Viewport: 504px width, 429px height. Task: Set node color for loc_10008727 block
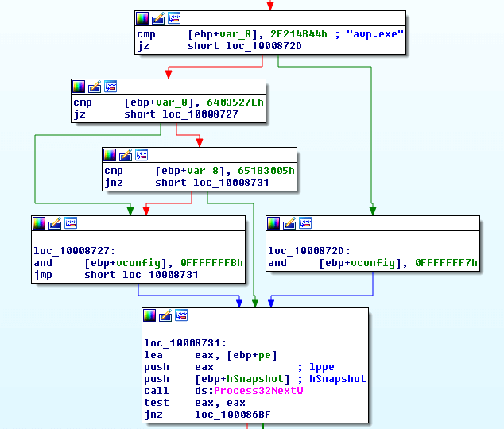click(39, 223)
